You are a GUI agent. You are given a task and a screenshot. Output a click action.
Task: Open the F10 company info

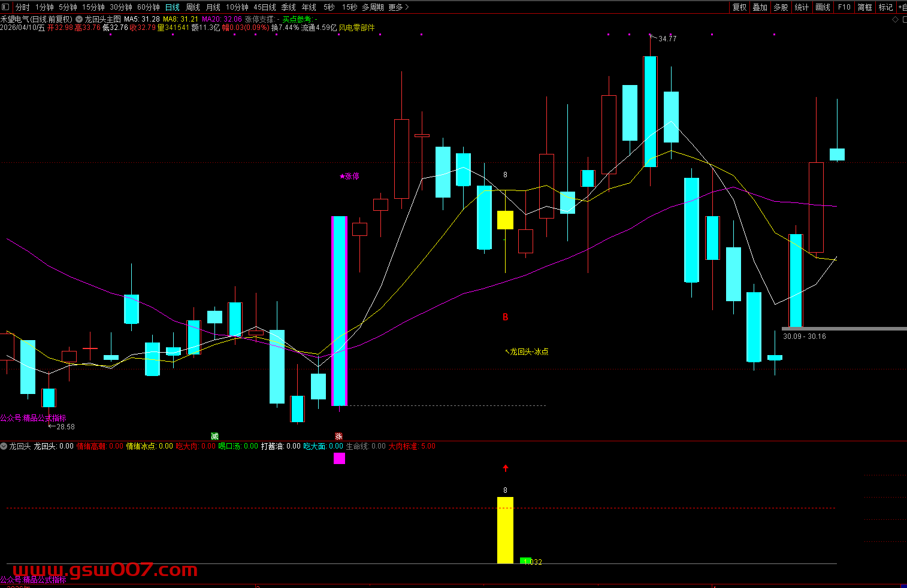[844, 7]
